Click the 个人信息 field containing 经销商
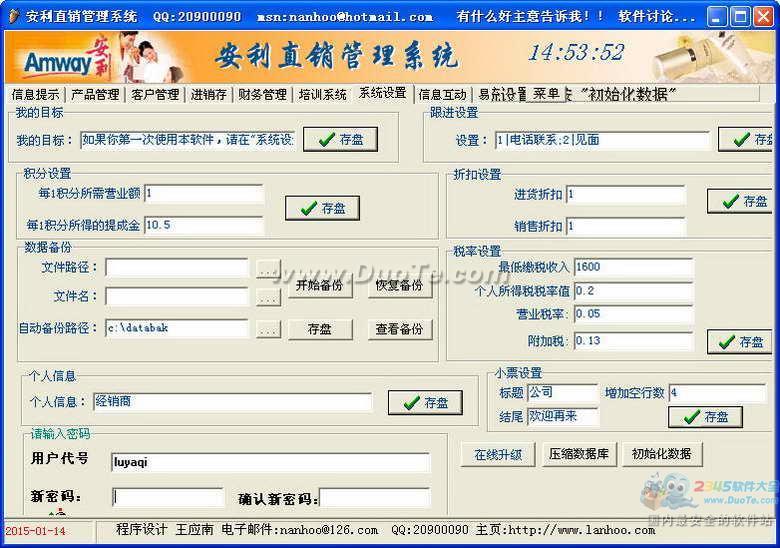Screen dimensions: 780x548 point(233,402)
